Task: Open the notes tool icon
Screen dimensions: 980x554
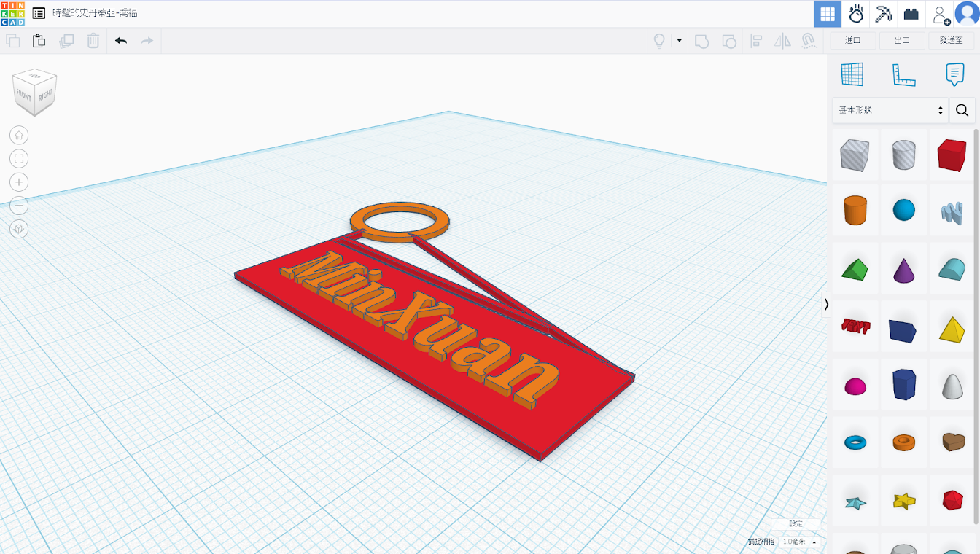Action: coord(954,74)
